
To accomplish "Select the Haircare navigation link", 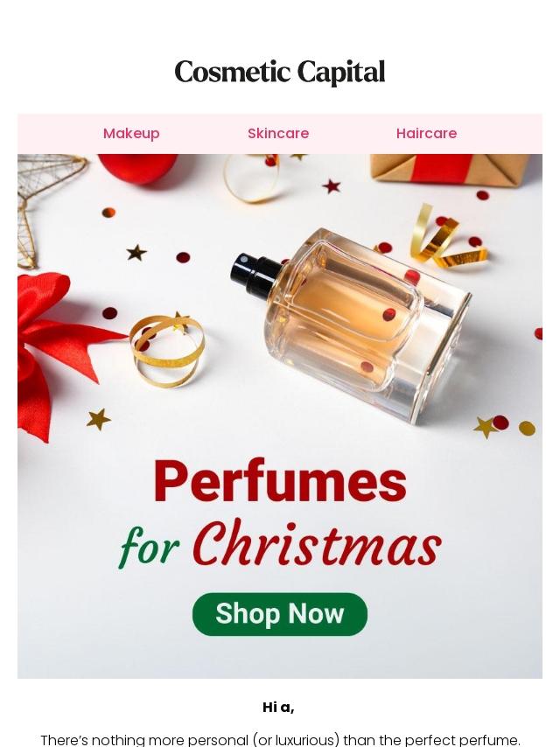I will 426,133.
